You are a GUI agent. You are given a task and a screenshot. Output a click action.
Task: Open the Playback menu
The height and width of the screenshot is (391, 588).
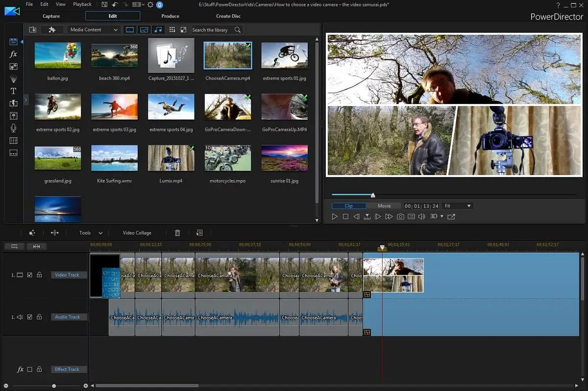pos(82,4)
